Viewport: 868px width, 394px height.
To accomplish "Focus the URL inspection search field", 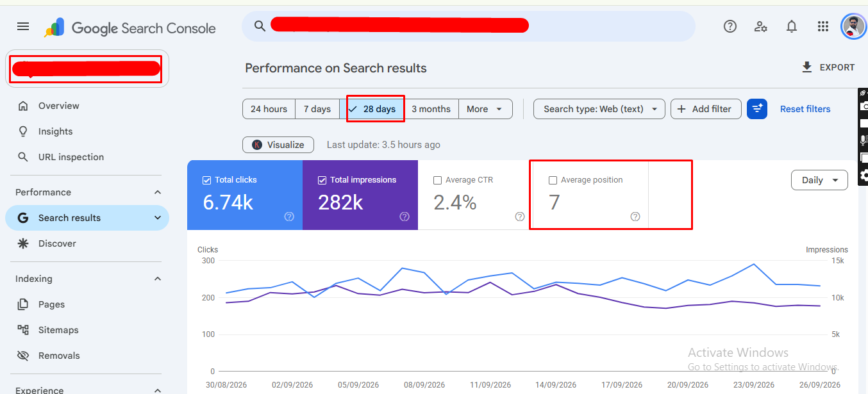I will (x=468, y=26).
